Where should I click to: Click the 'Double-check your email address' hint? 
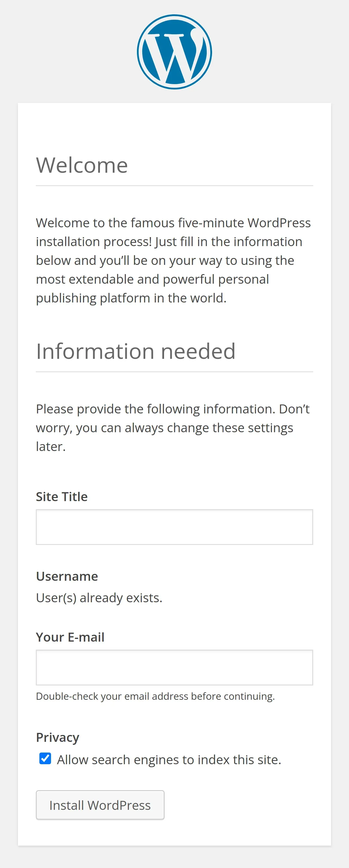155,696
